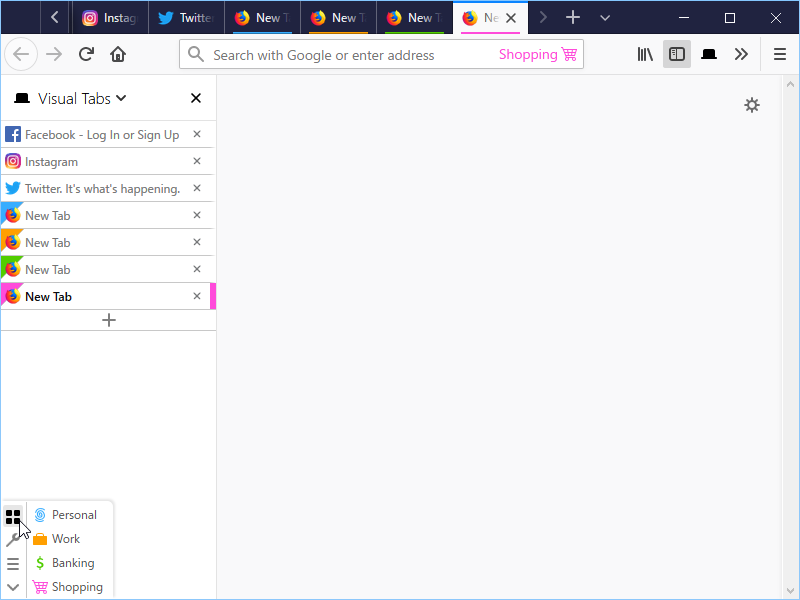Close the Facebook tab in the sidebar list
The image size is (800, 600).
(x=197, y=135)
